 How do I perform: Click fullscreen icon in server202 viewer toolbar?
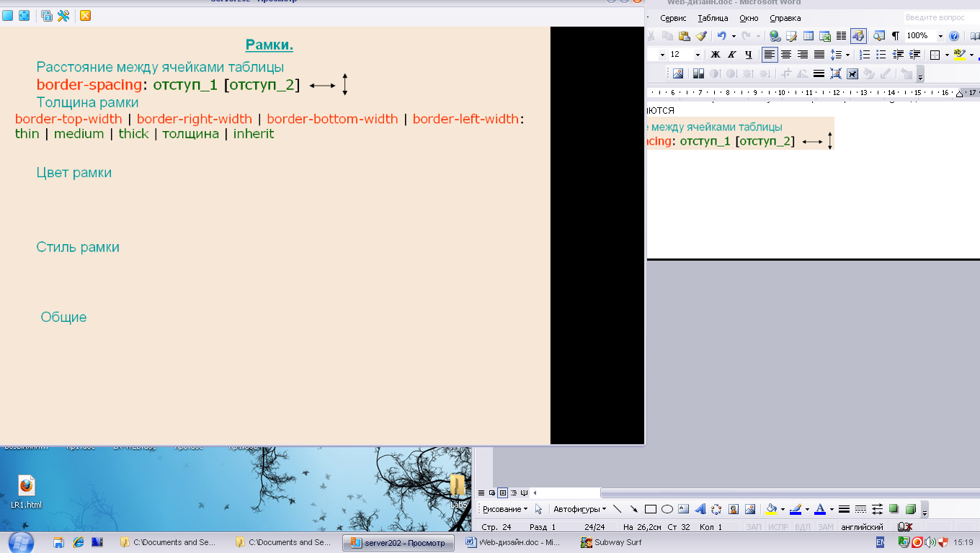click(x=24, y=15)
